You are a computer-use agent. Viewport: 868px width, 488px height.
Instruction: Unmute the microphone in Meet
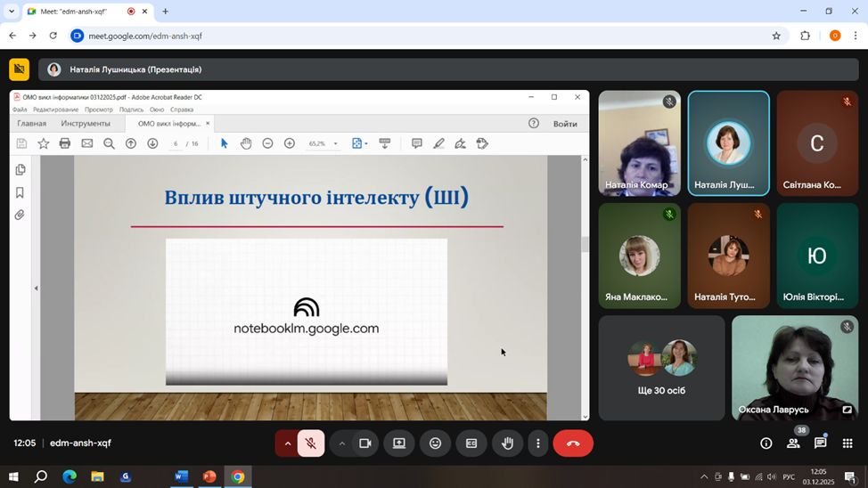(x=310, y=443)
